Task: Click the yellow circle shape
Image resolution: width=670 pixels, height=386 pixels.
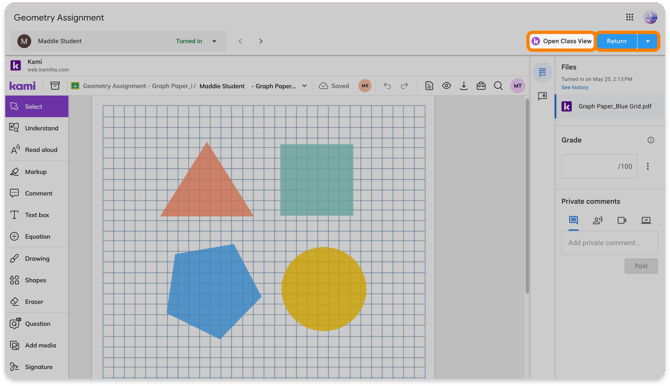Action: (323, 289)
